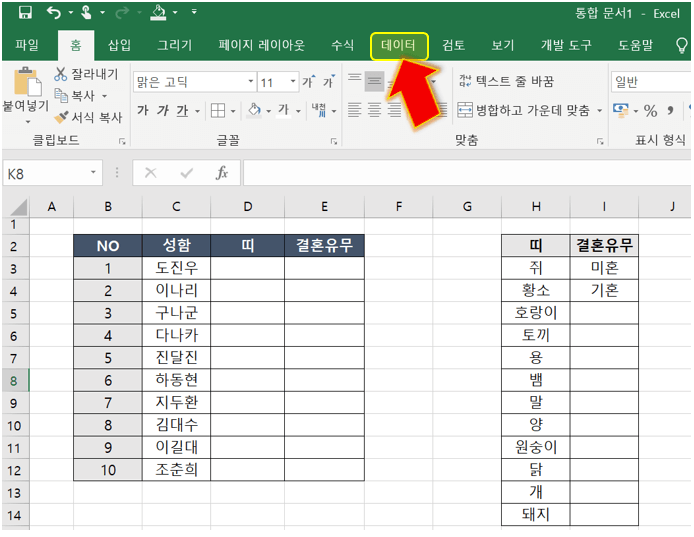Click the Redo arrow icon

[122, 13]
